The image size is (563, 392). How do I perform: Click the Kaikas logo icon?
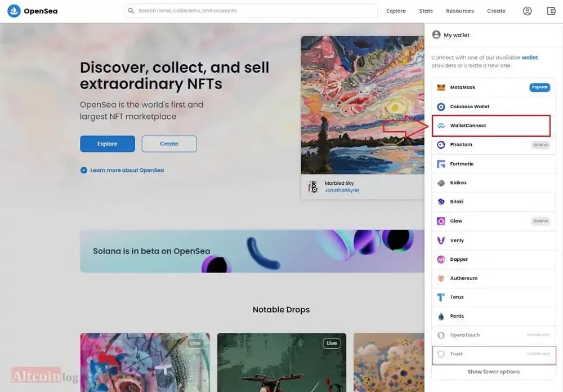(441, 183)
